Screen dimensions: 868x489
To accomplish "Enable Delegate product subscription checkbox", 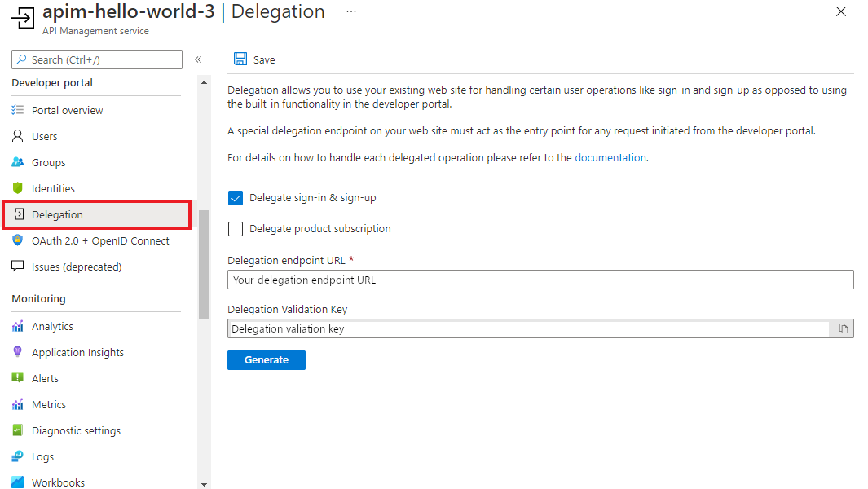I will pos(236,229).
